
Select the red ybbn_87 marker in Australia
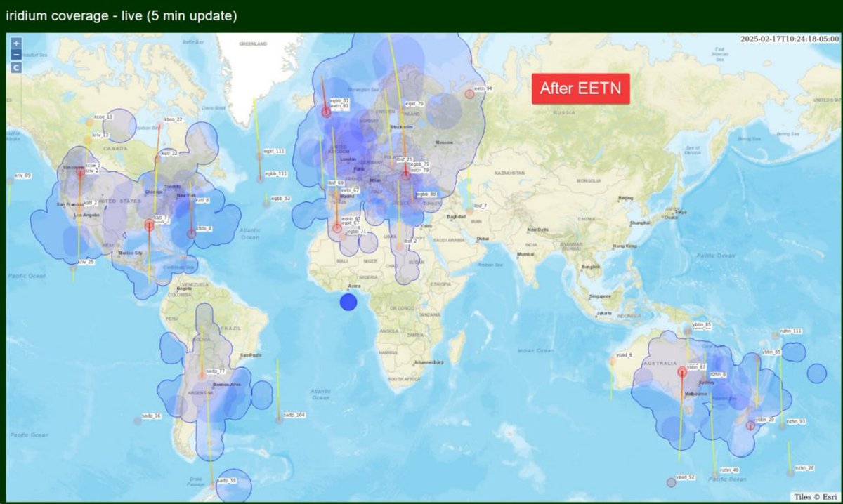coord(681,373)
